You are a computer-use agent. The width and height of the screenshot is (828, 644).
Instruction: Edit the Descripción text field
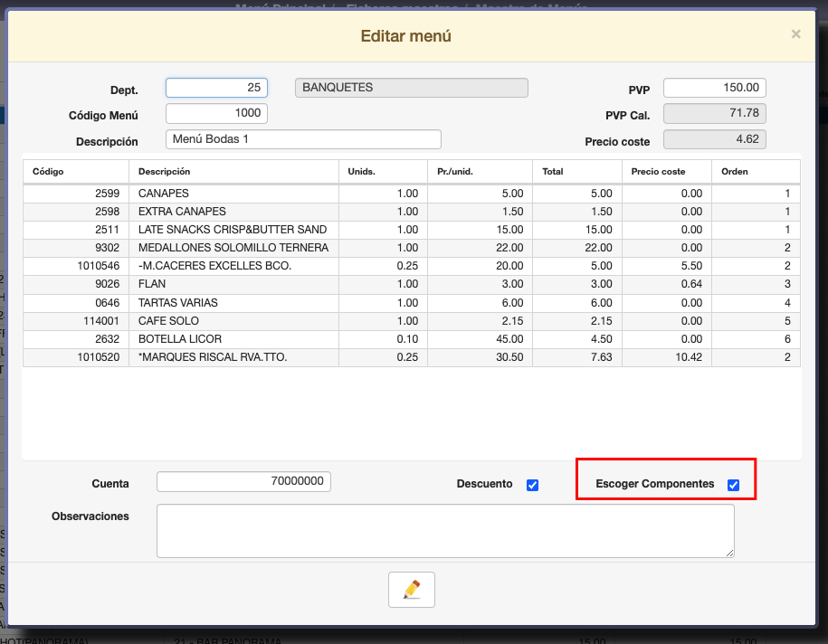[x=303, y=139]
